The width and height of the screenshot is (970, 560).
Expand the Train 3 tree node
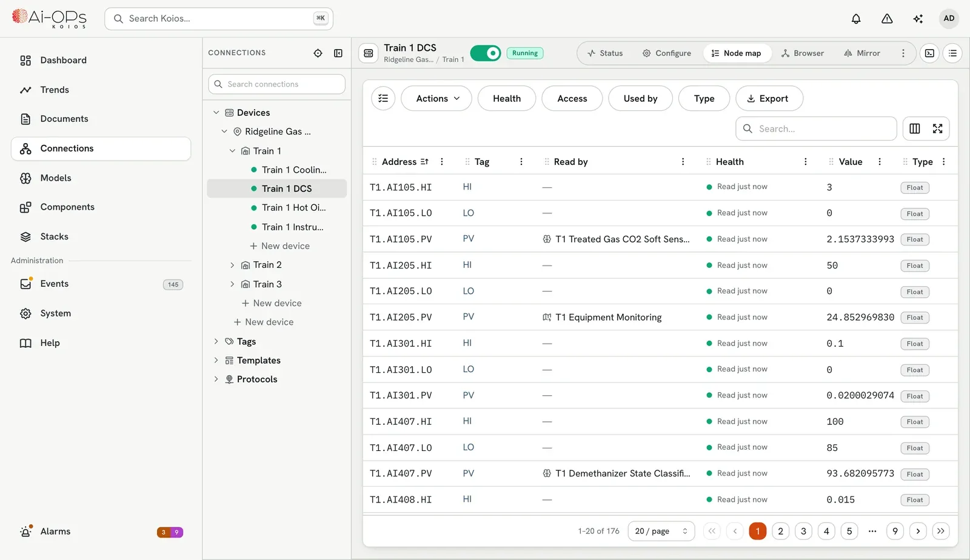pyautogui.click(x=232, y=284)
